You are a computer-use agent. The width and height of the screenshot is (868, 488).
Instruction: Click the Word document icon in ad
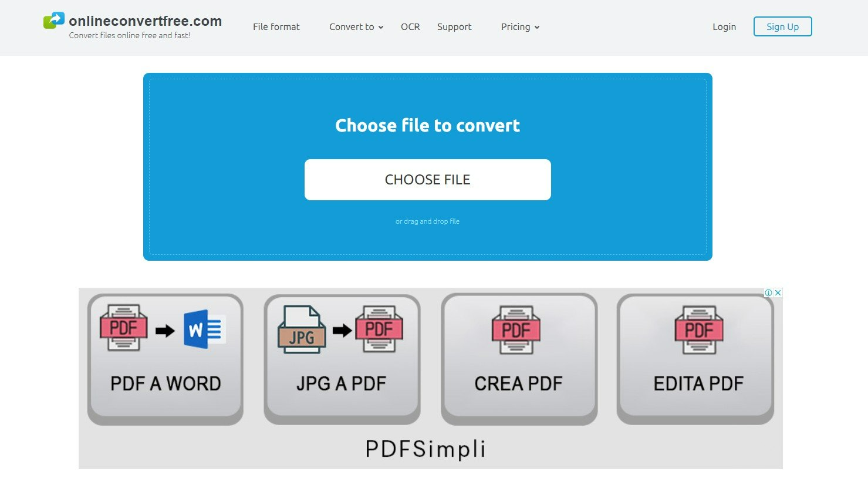(x=204, y=329)
